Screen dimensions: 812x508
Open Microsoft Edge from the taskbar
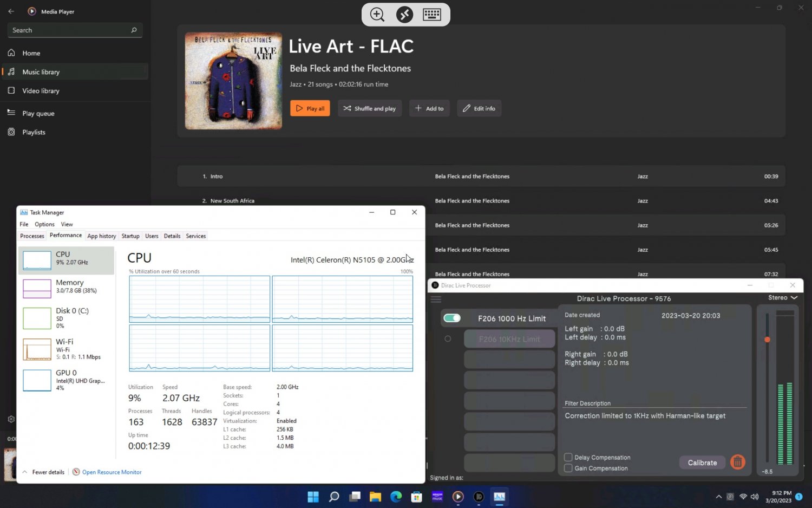pyautogui.click(x=396, y=497)
